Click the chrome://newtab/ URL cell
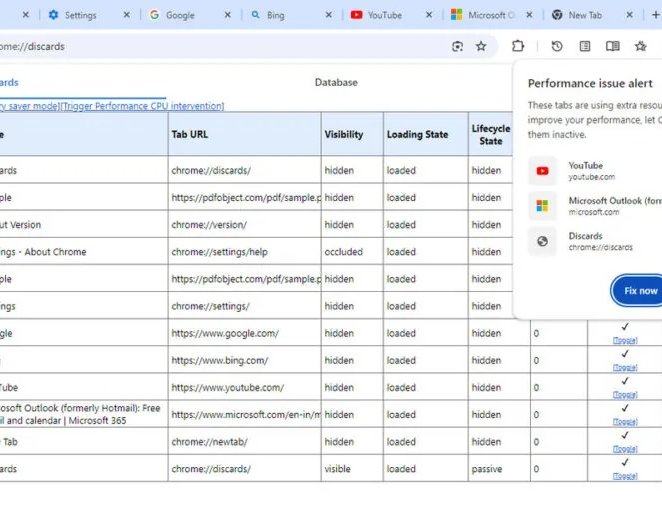The height and width of the screenshot is (528, 662). pos(244,441)
